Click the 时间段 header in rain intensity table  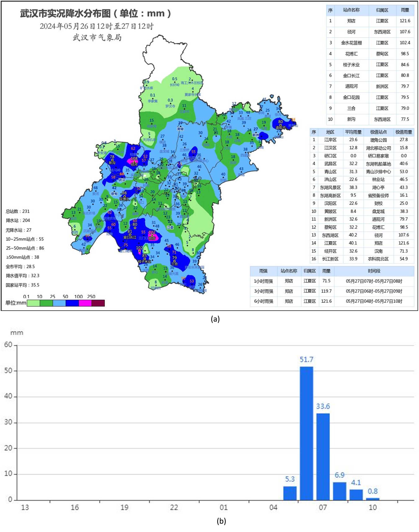click(374, 271)
